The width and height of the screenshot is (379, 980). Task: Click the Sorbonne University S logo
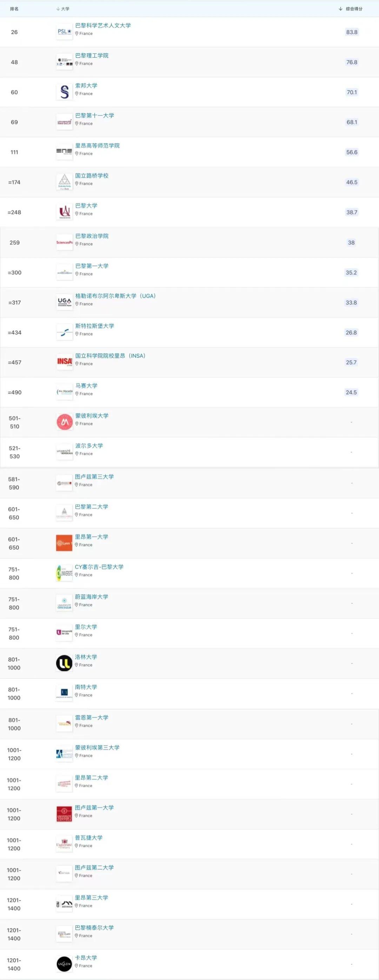click(64, 92)
